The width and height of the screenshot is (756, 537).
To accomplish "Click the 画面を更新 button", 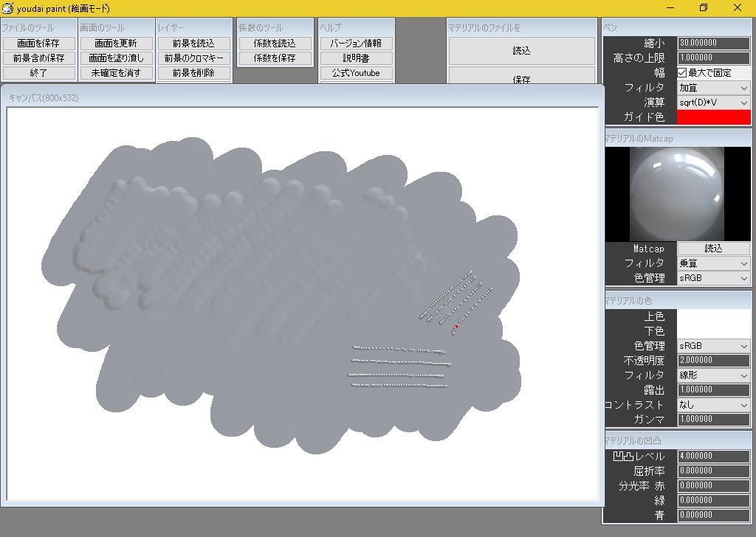I will pos(116,43).
